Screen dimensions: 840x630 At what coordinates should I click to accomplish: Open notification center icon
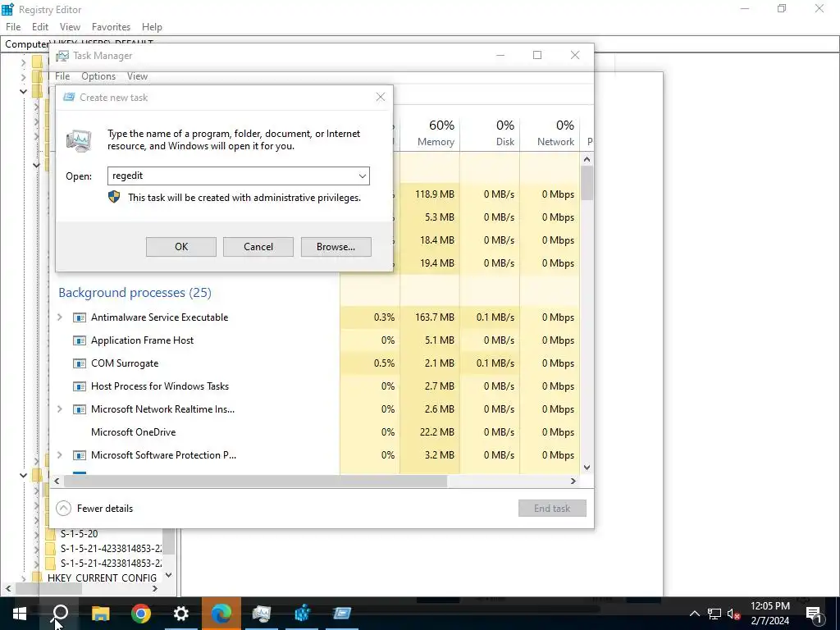tap(815, 614)
